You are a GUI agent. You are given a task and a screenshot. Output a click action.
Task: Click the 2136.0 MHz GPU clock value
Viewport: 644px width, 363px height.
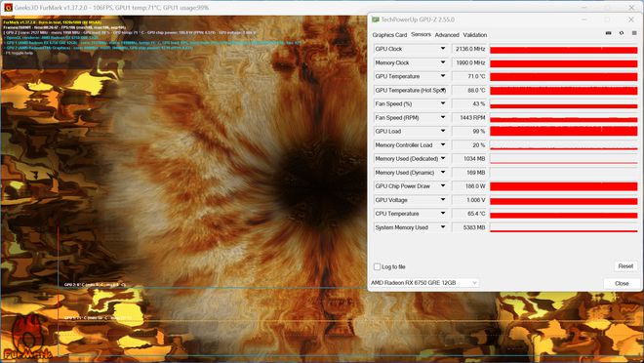click(x=469, y=49)
